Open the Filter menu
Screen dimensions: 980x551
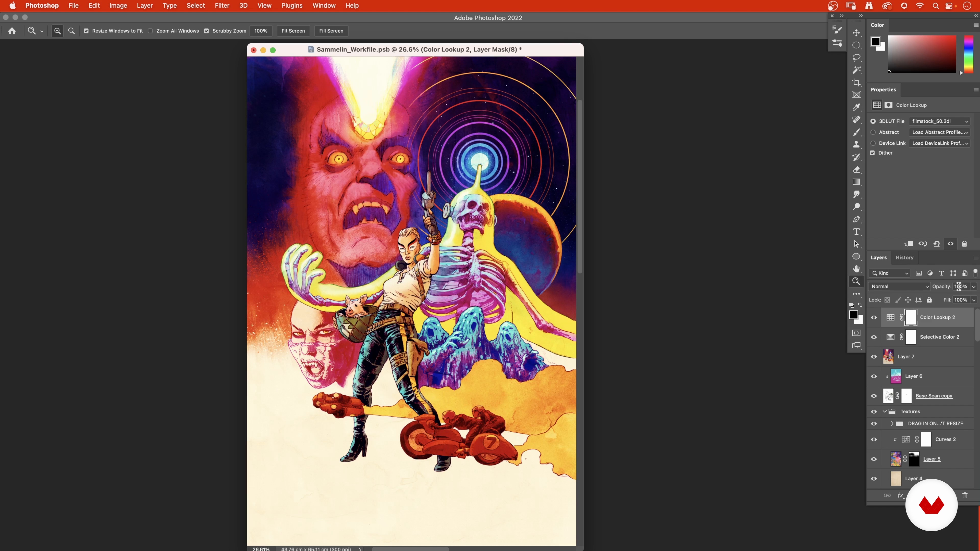(x=222, y=6)
